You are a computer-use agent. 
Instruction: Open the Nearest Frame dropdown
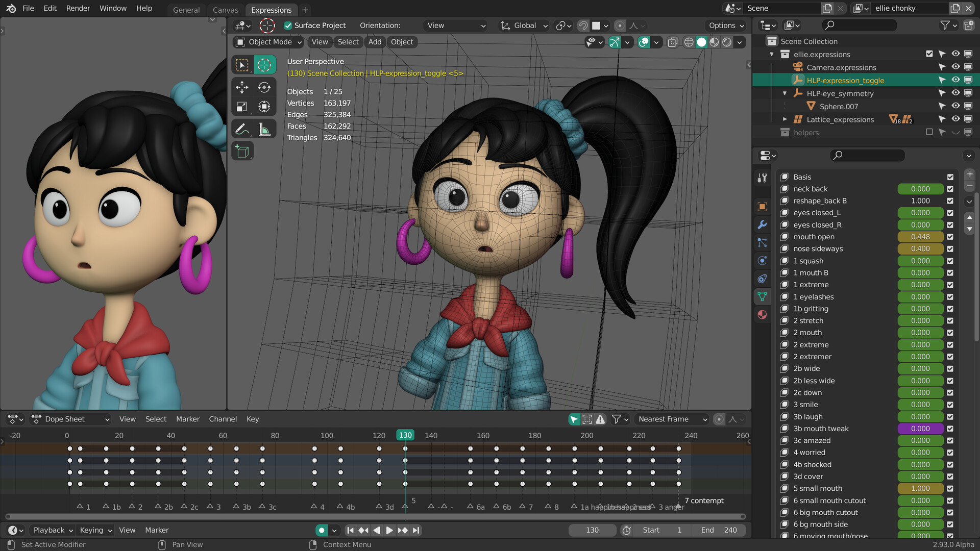[672, 419]
